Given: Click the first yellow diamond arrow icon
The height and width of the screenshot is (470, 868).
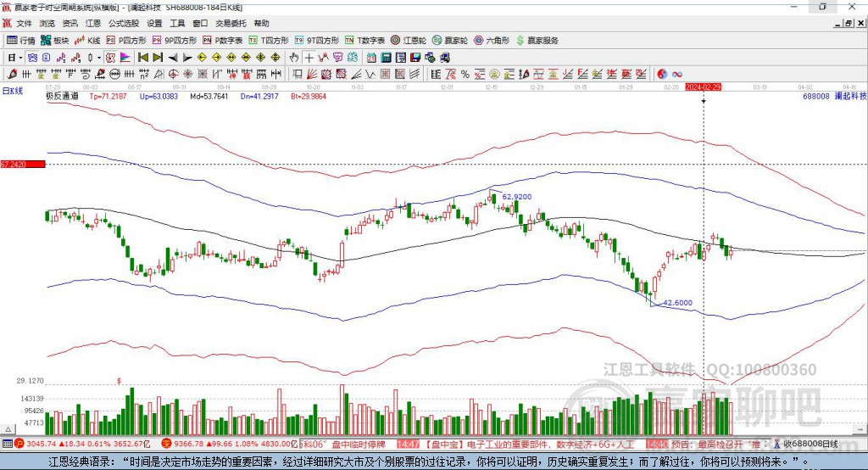Looking at the screenshot, I should point(202,58).
